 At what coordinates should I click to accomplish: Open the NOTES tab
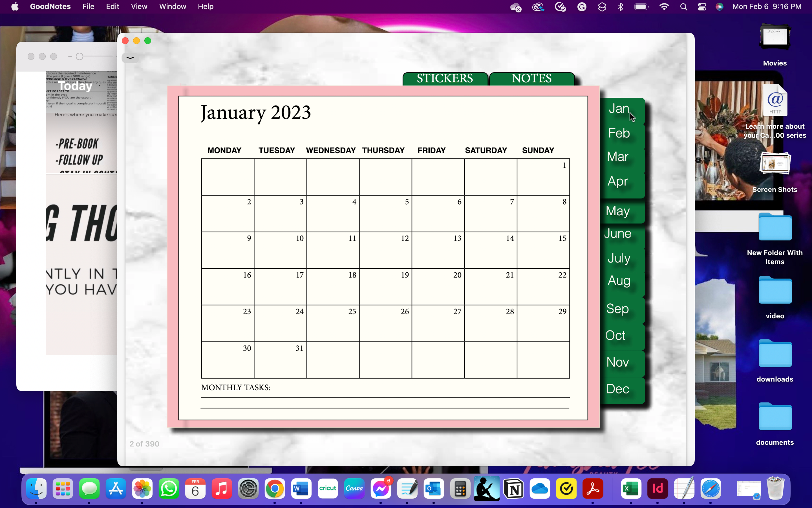532,79
